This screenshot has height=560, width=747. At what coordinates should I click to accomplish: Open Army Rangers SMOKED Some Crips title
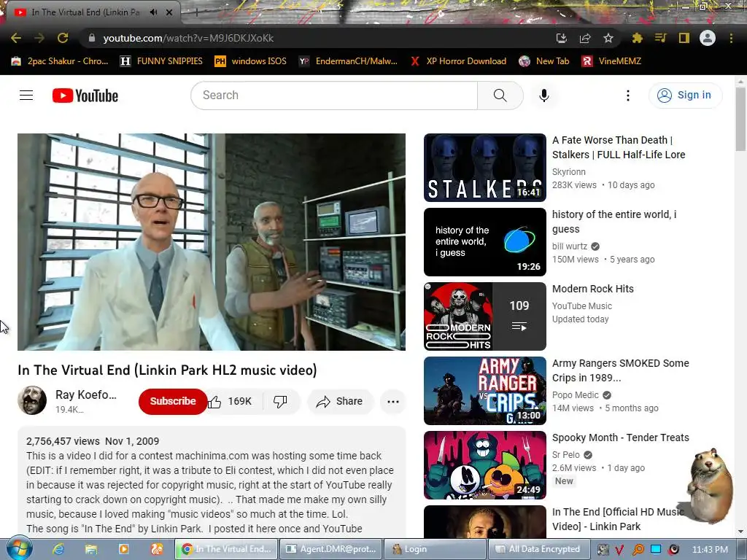620,370
